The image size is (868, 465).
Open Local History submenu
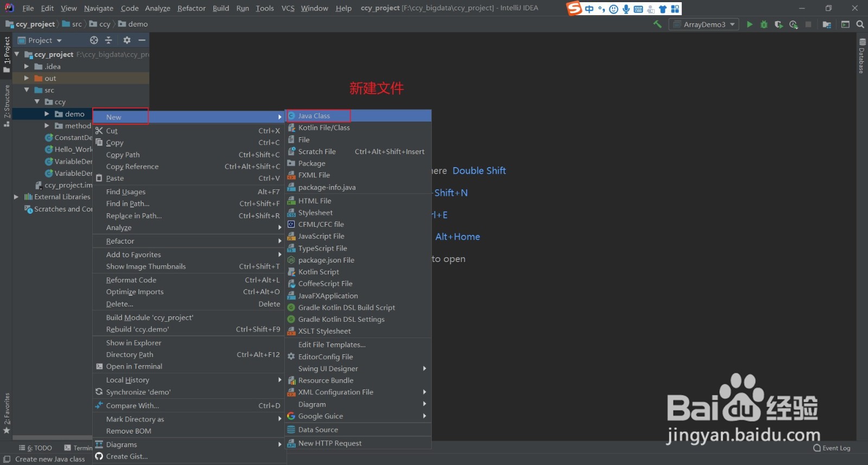pyautogui.click(x=189, y=380)
